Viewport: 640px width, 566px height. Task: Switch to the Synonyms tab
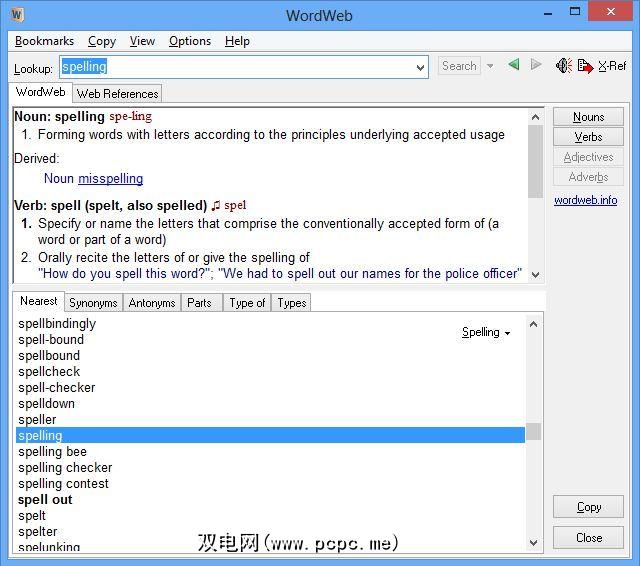(93, 303)
